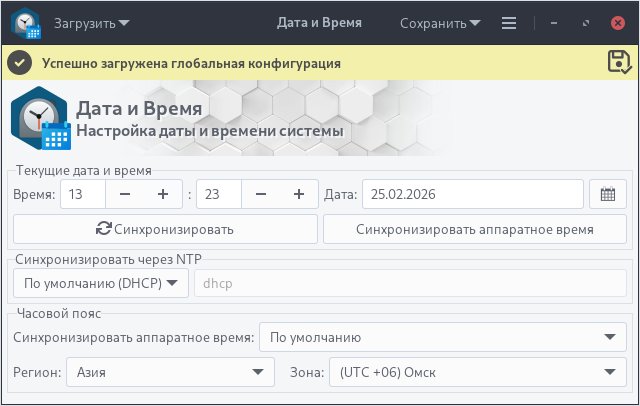Increase the minutes value with plus
640x406 pixels.
pos(299,194)
